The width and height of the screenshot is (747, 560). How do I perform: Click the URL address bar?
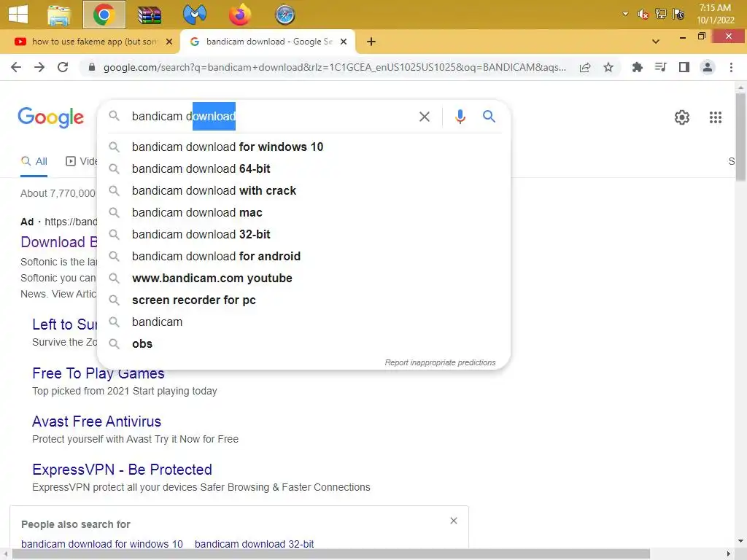pos(334,67)
